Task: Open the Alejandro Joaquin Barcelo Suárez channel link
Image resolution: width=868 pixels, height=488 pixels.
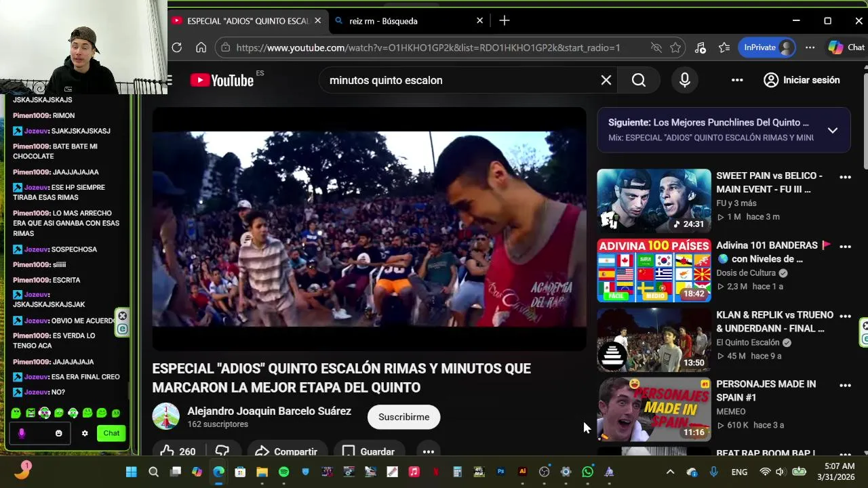Action: pyautogui.click(x=269, y=411)
